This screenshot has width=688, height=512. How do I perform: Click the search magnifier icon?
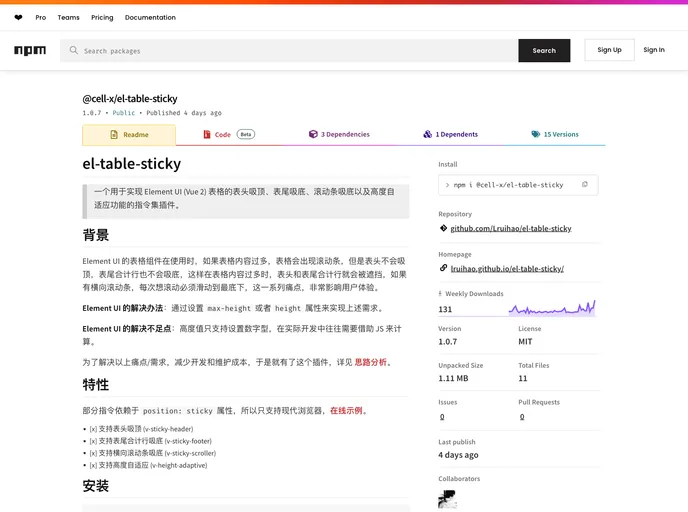[74, 50]
